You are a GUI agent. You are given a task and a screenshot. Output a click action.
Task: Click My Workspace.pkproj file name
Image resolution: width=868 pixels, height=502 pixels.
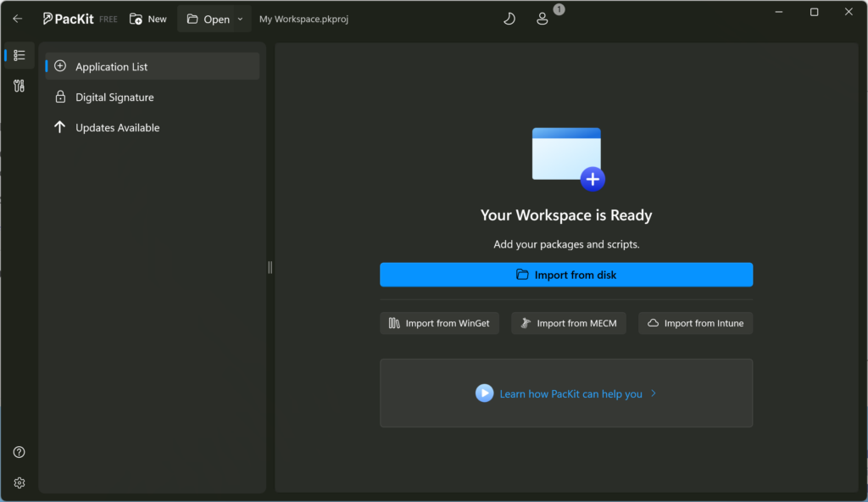[304, 19]
